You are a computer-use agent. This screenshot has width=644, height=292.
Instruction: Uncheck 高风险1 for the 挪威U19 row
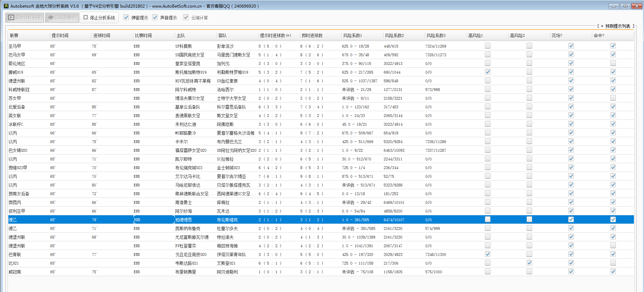click(x=488, y=72)
